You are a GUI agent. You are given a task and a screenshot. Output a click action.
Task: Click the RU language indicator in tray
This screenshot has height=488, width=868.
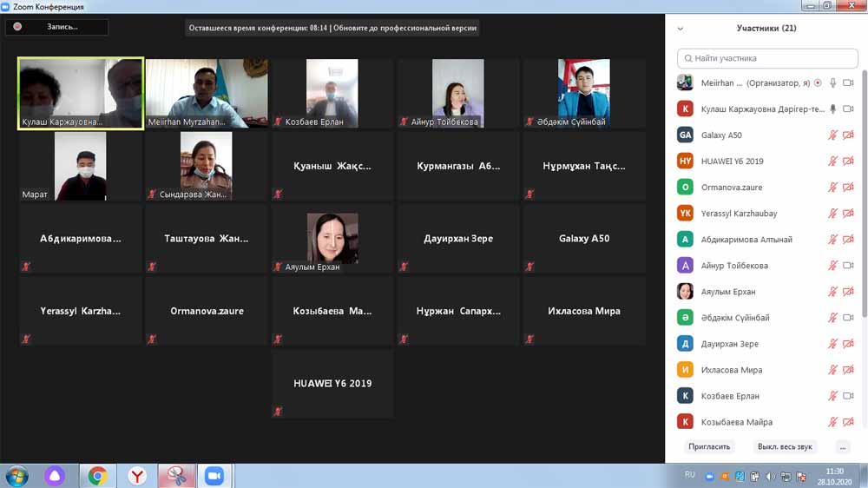click(690, 475)
